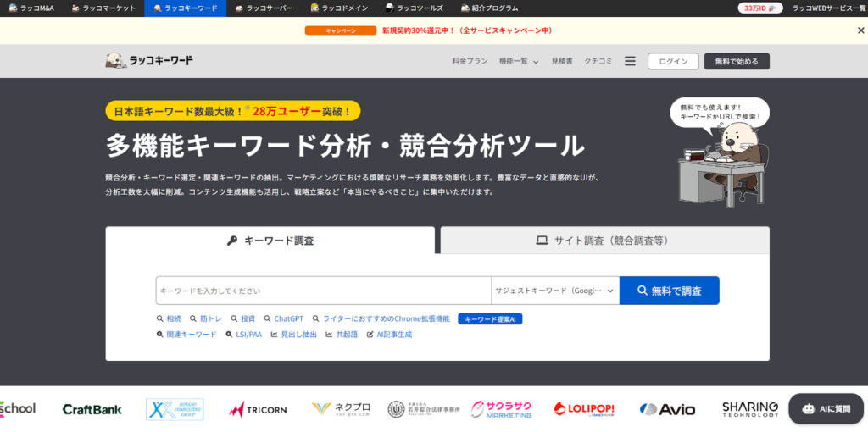Close the campaign banner with X
This screenshot has height=432, width=868.
pos(860,31)
